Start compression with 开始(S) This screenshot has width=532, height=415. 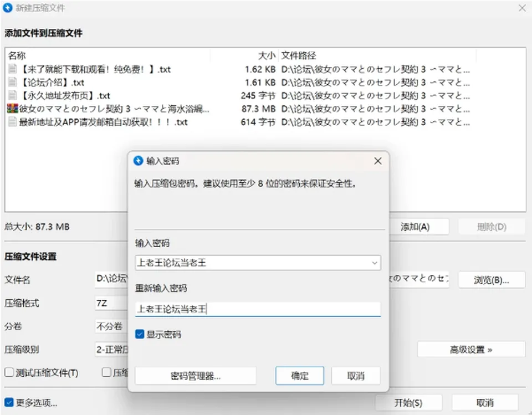point(408,403)
